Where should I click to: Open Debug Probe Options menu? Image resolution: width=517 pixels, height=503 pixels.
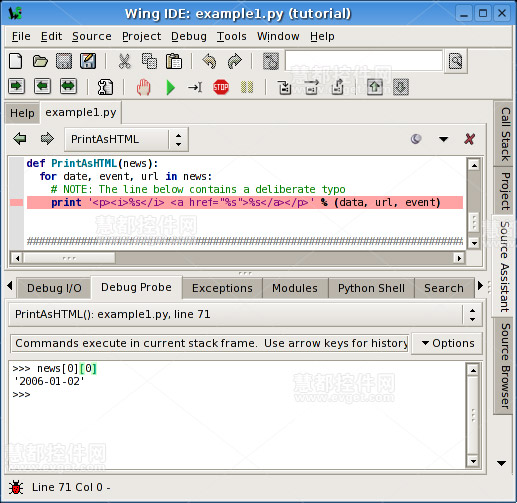pos(447,343)
